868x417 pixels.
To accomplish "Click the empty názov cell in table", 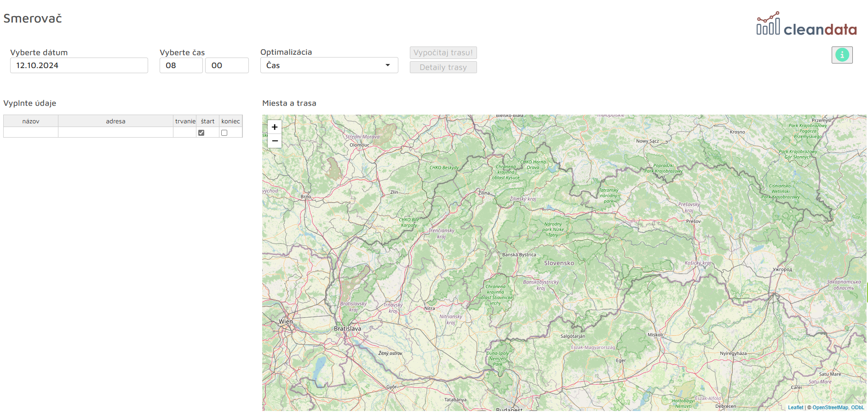I will pyautogui.click(x=31, y=133).
